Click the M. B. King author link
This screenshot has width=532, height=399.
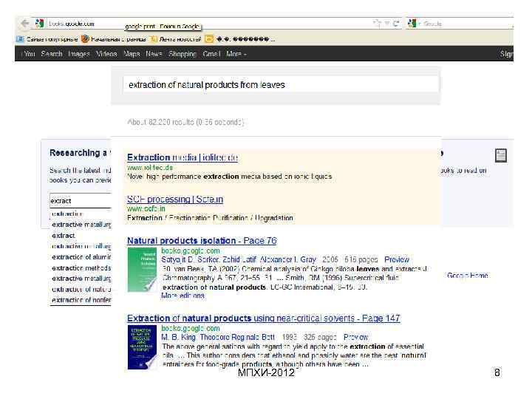[179, 337]
